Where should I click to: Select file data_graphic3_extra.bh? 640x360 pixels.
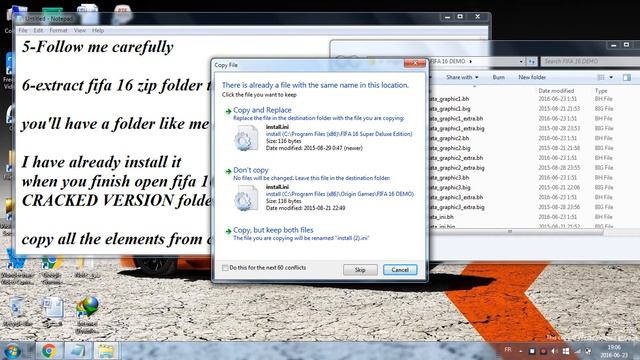click(x=456, y=197)
